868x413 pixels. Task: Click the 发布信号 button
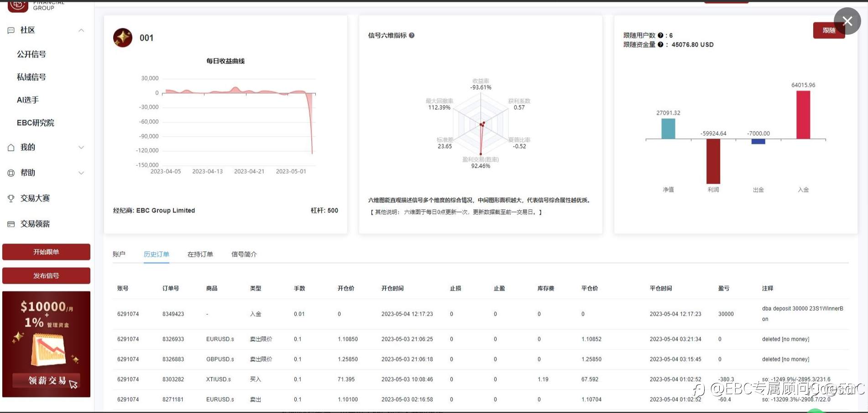click(x=46, y=275)
